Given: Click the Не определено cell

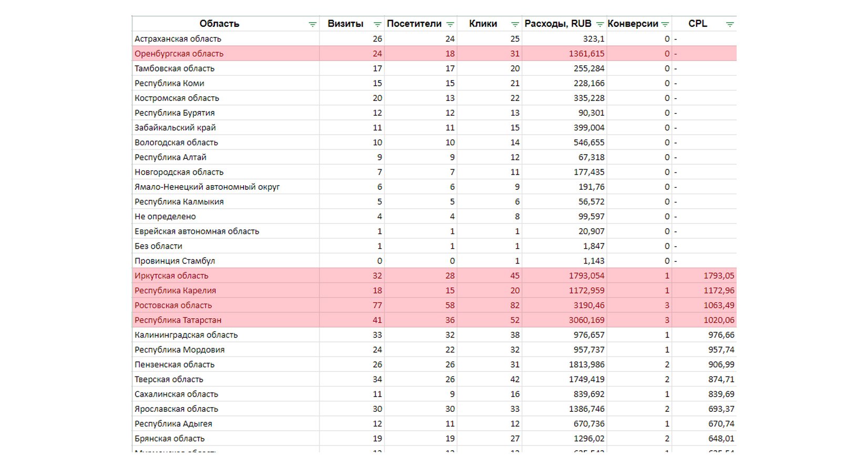Looking at the screenshot, I should tap(165, 216).
